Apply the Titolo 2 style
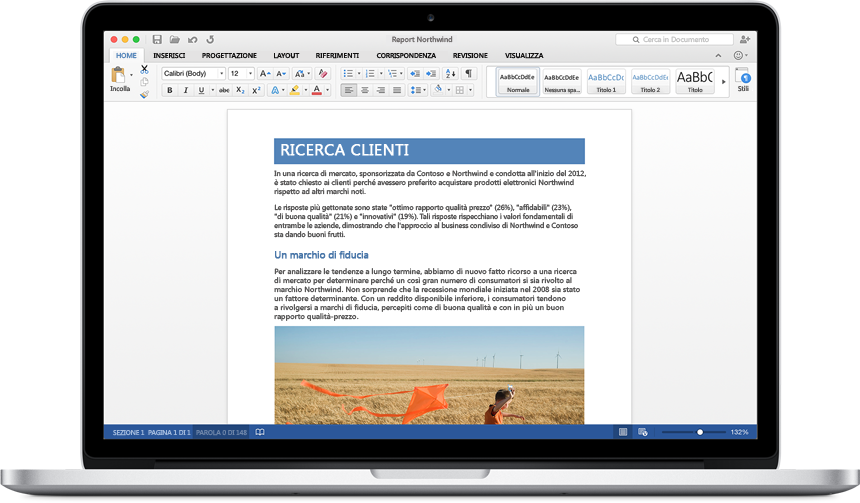860x503 pixels. click(x=650, y=82)
